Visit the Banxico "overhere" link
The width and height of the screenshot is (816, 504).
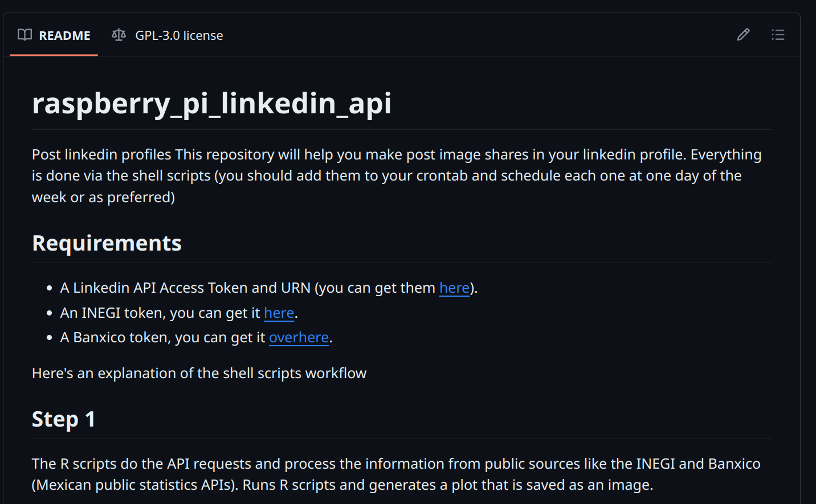click(299, 337)
